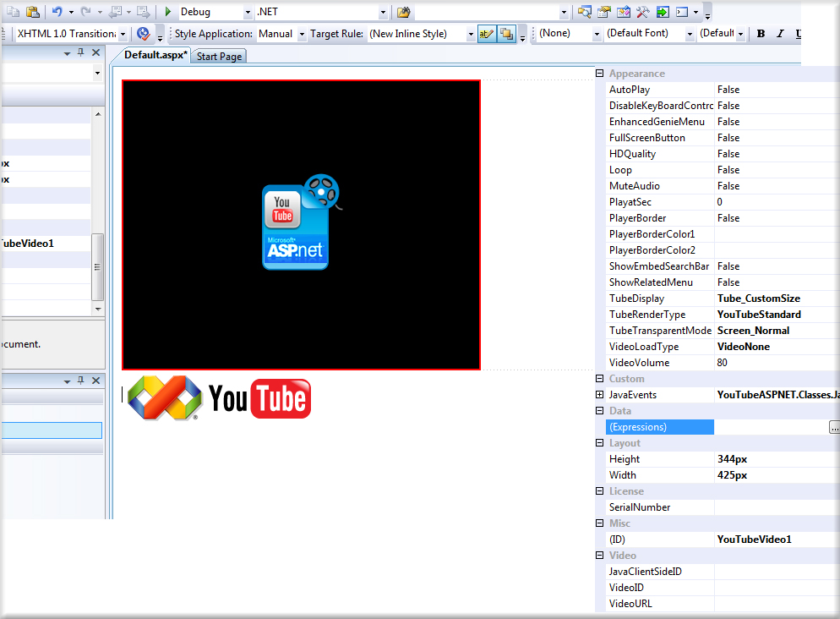
Task: Open the font size (Default) dropdown
Action: pos(740,34)
